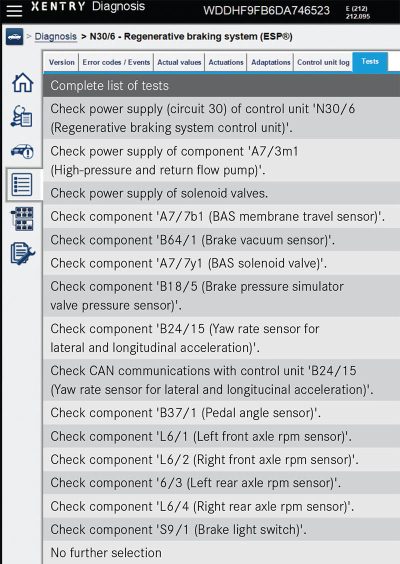The width and height of the screenshot is (400, 564).
Task: Click the car icon in the breadcrumb
Action: pos(14,37)
